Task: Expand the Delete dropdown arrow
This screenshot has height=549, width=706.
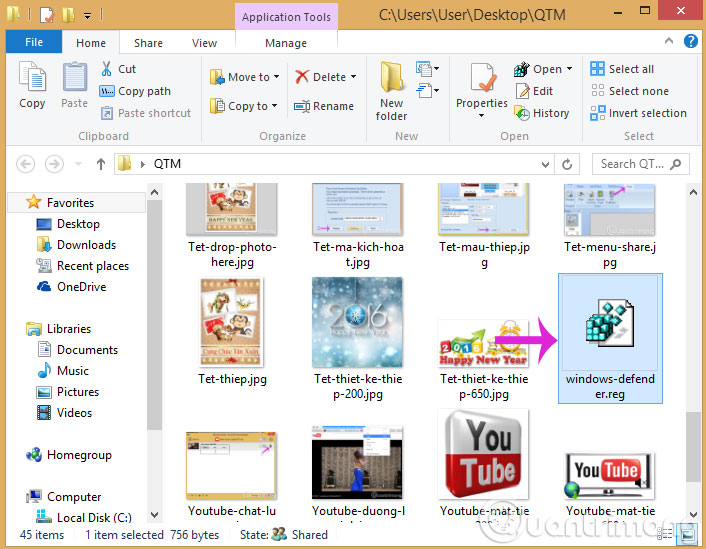Action: click(x=354, y=77)
